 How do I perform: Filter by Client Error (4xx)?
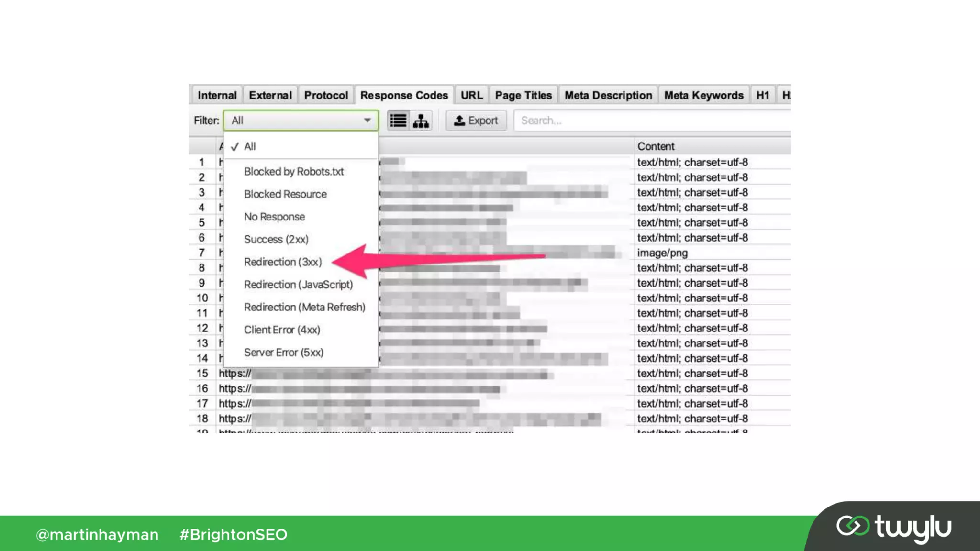click(282, 330)
